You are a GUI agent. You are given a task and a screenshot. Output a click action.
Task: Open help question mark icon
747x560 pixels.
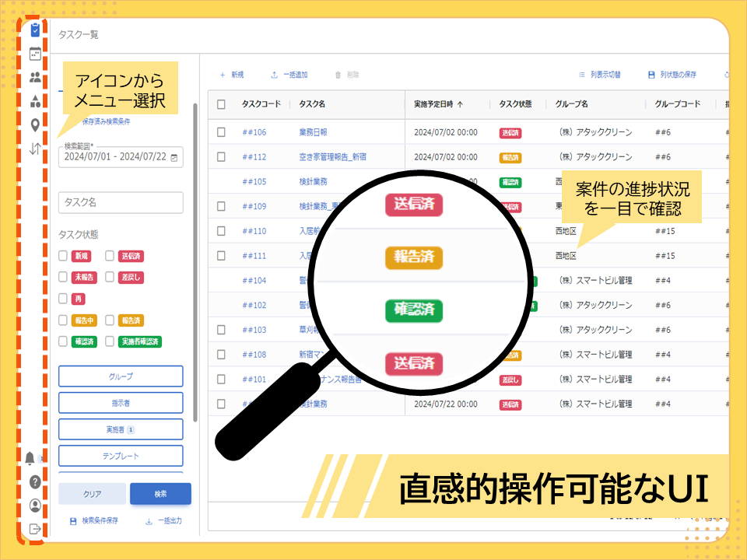(35, 481)
